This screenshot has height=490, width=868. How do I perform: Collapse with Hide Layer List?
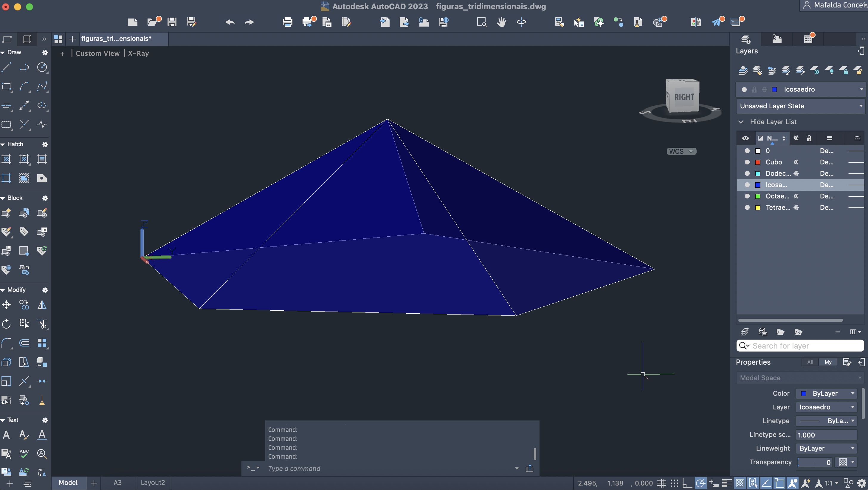(x=773, y=122)
